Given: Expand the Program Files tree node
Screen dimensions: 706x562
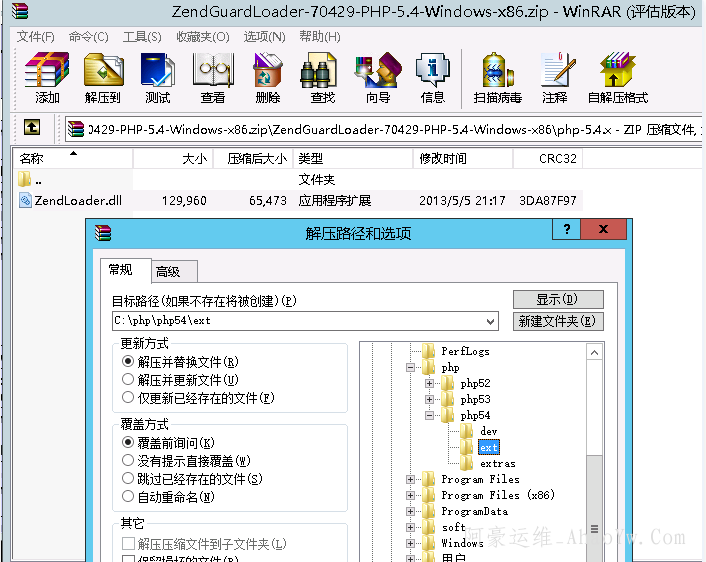Looking at the screenshot, I should point(410,480).
